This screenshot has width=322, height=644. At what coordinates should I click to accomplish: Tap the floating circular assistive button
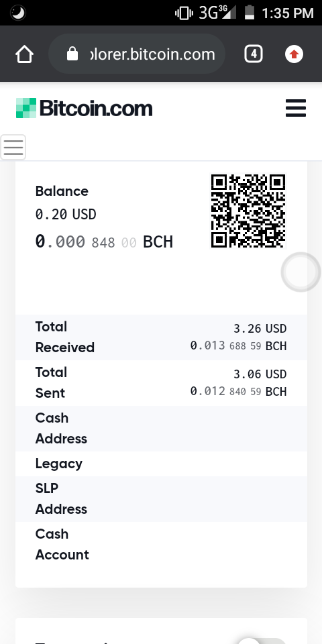click(x=301, y=272)
